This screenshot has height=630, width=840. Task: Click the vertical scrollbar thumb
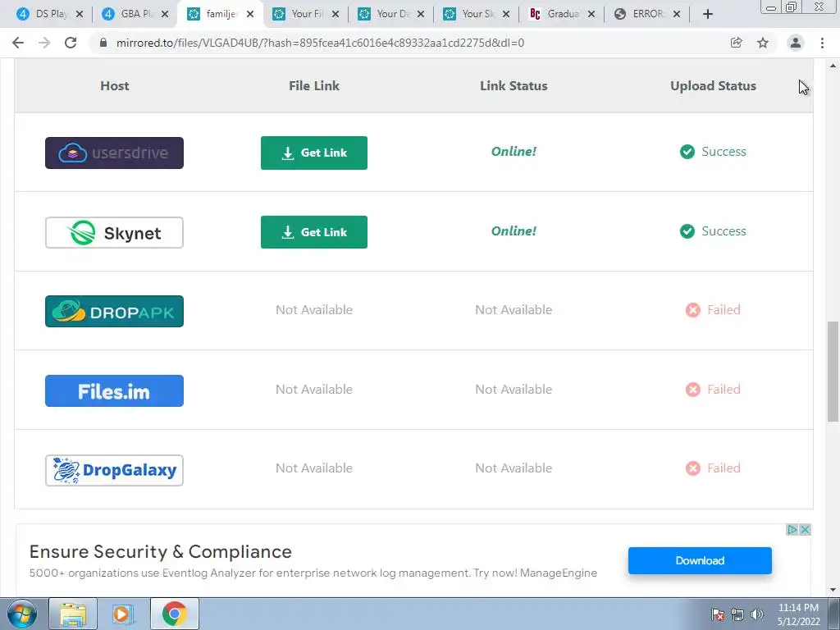click(833, 372)
